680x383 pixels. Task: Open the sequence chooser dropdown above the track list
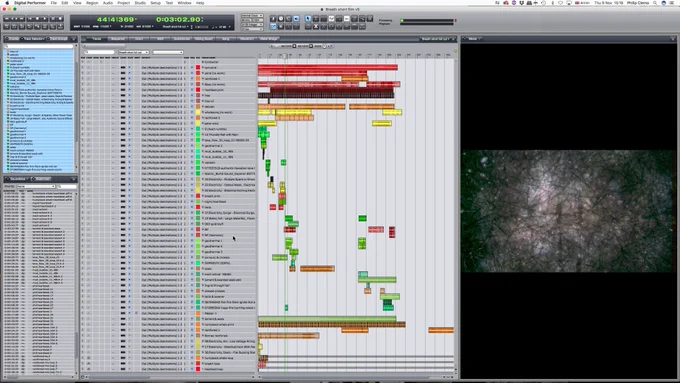pos(134,52)
